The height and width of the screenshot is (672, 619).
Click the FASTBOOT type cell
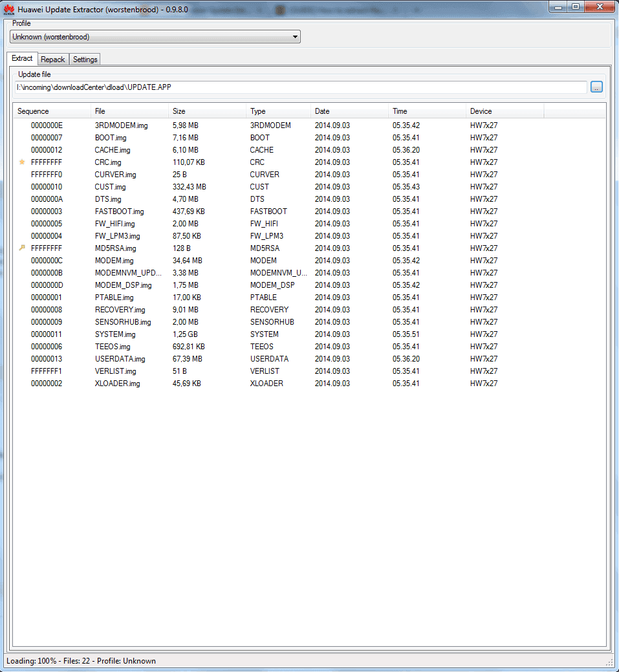coord(268,211)
